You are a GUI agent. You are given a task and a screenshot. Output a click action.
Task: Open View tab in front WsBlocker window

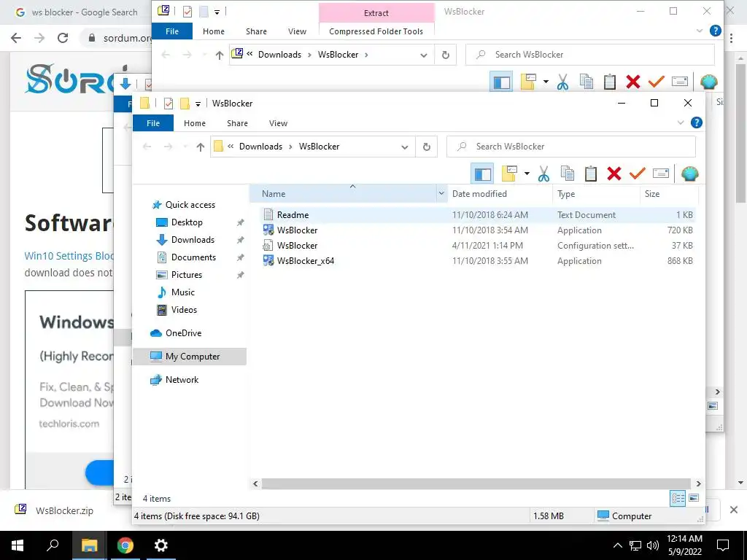coord(278,123)
